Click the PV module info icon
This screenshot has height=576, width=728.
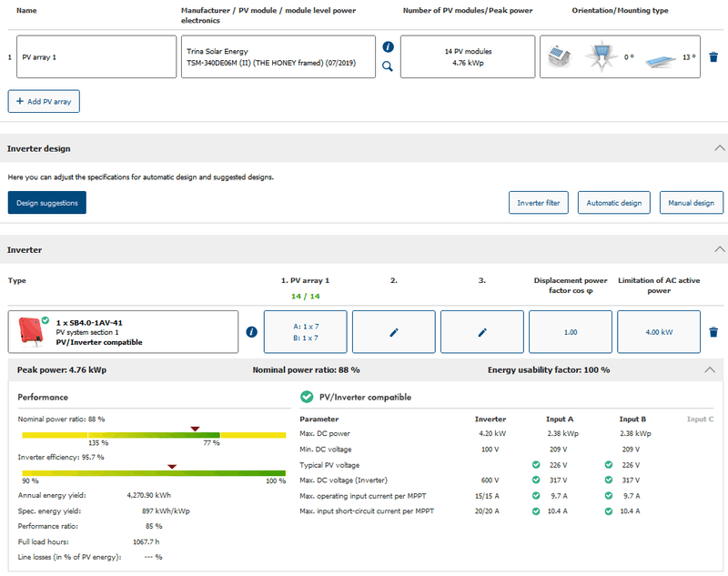388,46
